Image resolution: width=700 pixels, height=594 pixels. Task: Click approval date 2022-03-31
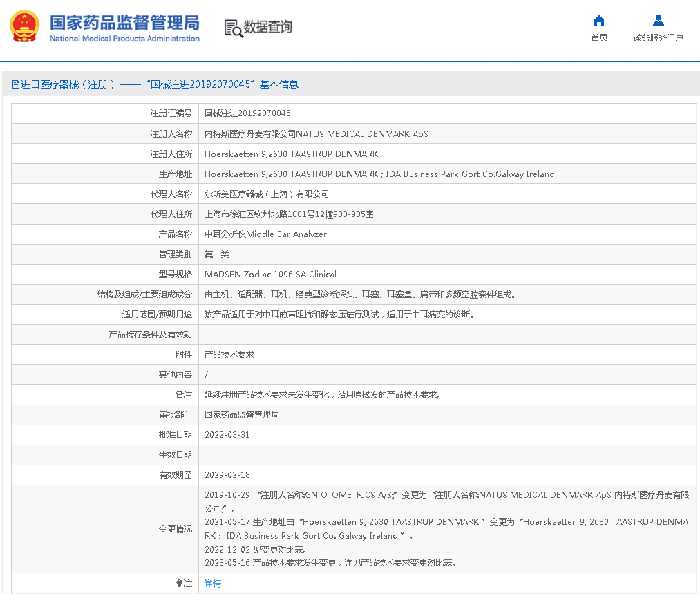[227, 436]
